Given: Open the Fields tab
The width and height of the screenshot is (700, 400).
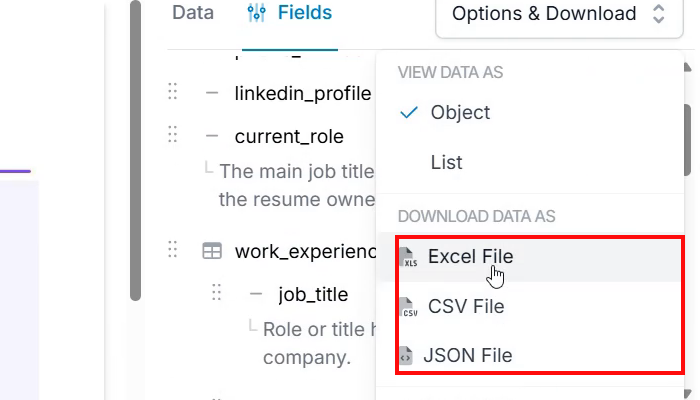Looking at the screenshot, I should (290, 12).
